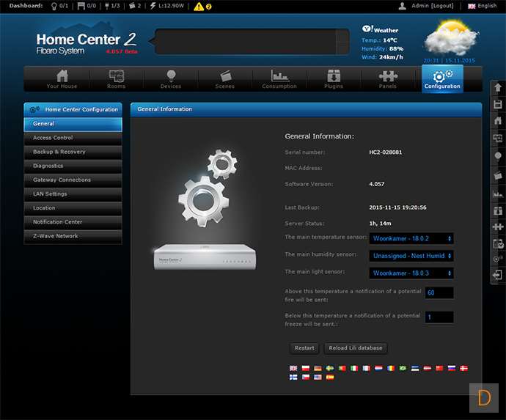Go to the Devices tab
This screenshot has height=420, width=506.
point(171,79)
